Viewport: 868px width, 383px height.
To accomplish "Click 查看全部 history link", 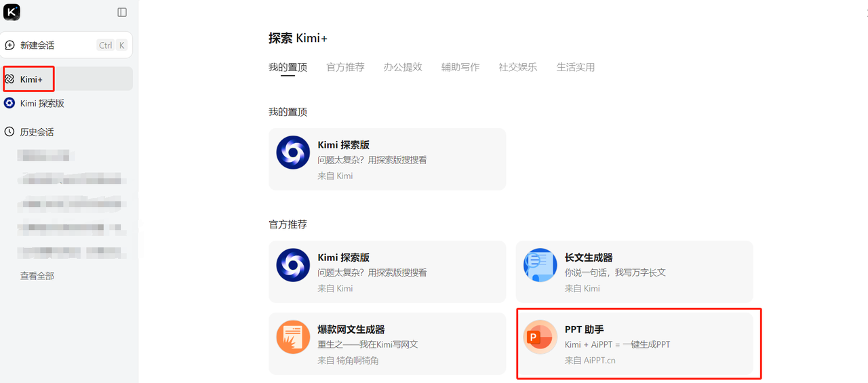I will 37,276.
